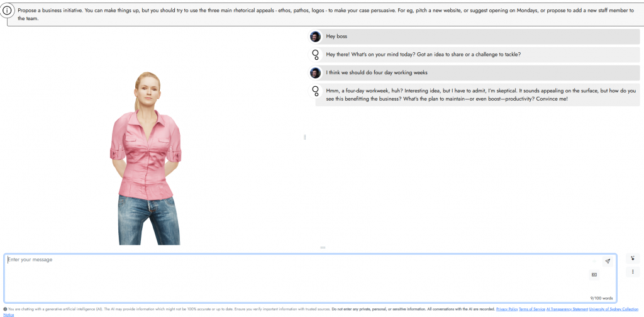Open the AI Transparency Statement link
This screenshot has width=644, height=317.
(x=567, y=309)
